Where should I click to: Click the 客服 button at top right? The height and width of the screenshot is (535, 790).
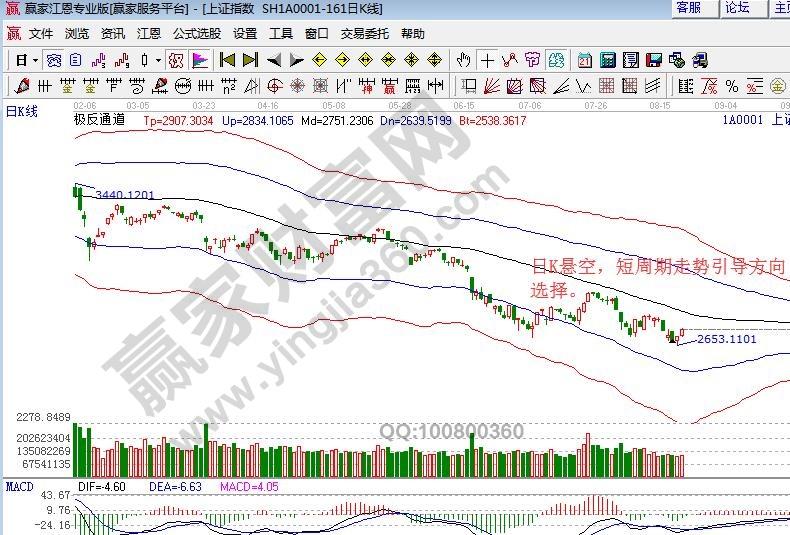tap(689, 8)
